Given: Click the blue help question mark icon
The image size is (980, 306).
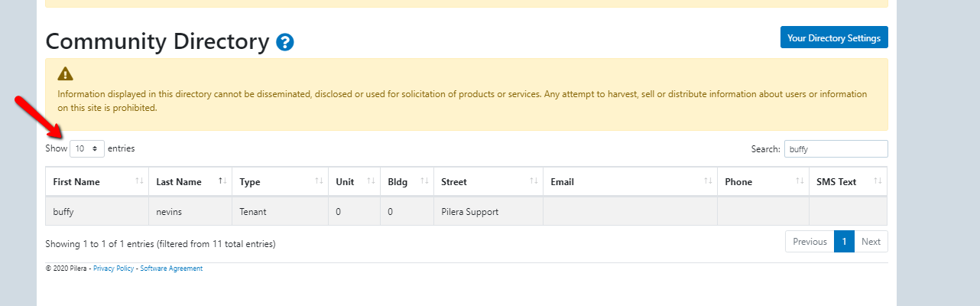Looking at the screenshot, I should pyautogui.click(x=285, y=43).
